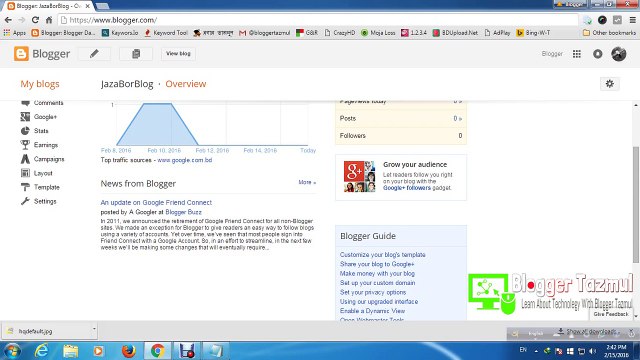The image size is (640, 360).
Task: Launch Firefox from taskbar
Action: (129, 351)
